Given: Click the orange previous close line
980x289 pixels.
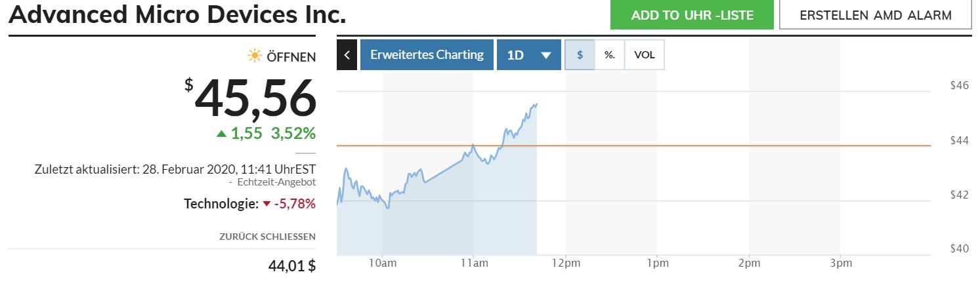Looking at the screenshot, I should [722, 145].
